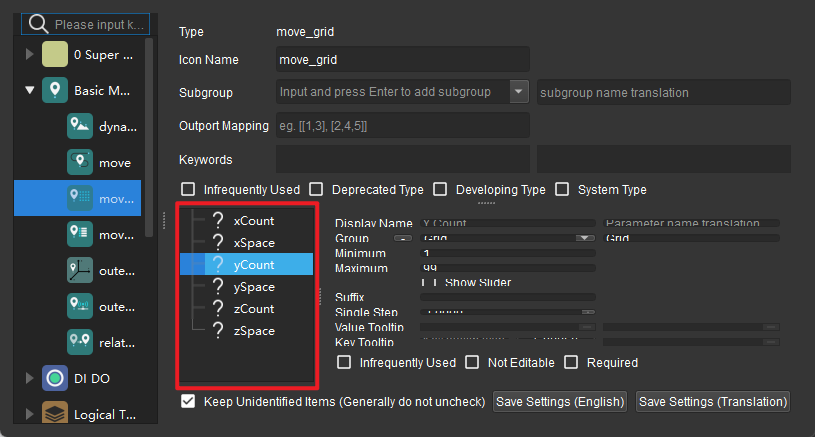This screenshot has height=437, width=815.
Task: Click the Icon Name input field
Action: click(402, 59)
